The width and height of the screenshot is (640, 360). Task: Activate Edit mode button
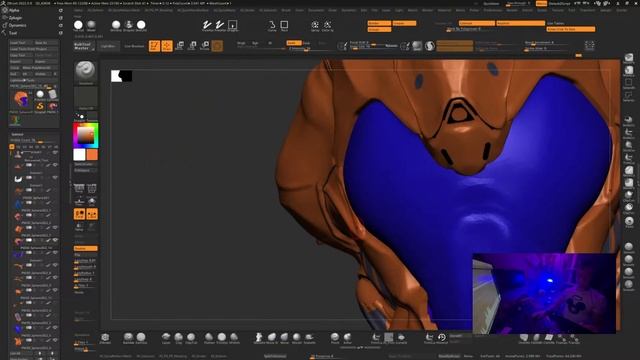click(x=154, y=46)
